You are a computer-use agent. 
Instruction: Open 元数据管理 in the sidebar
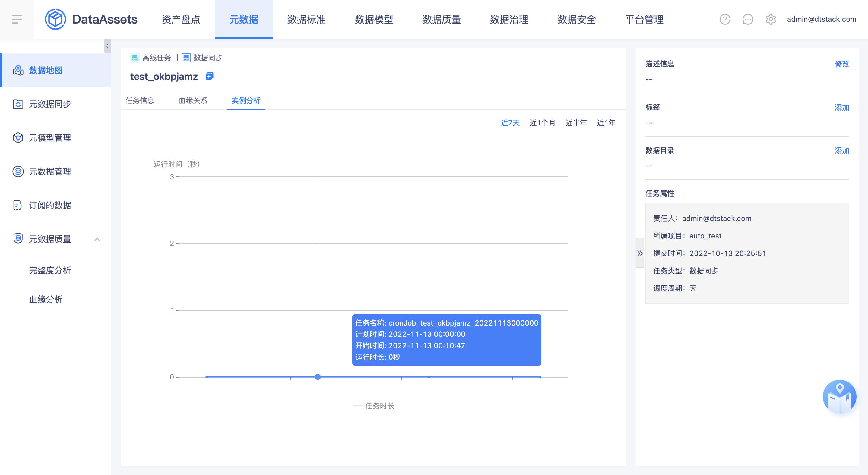tap(55, 171)
